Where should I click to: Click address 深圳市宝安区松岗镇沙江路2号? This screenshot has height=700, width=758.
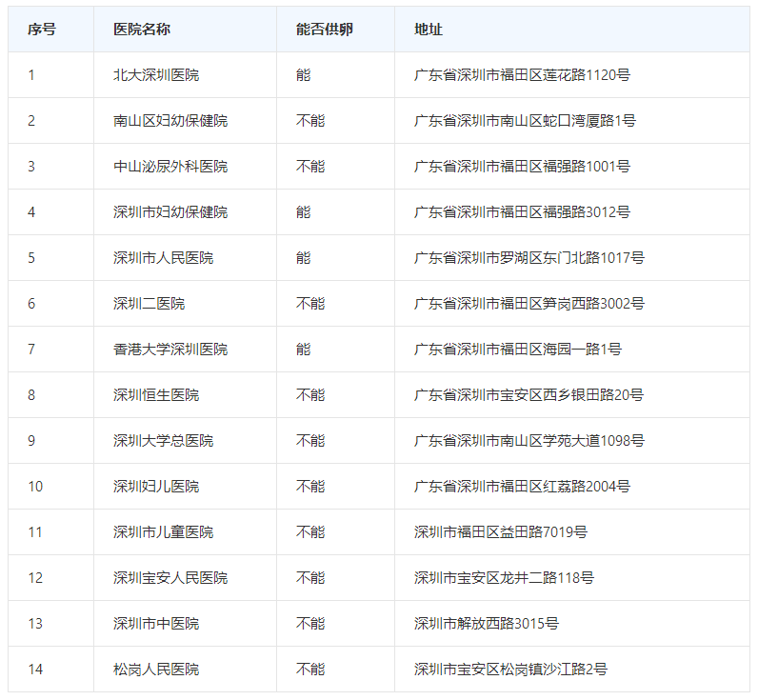(x=510, y=669)
